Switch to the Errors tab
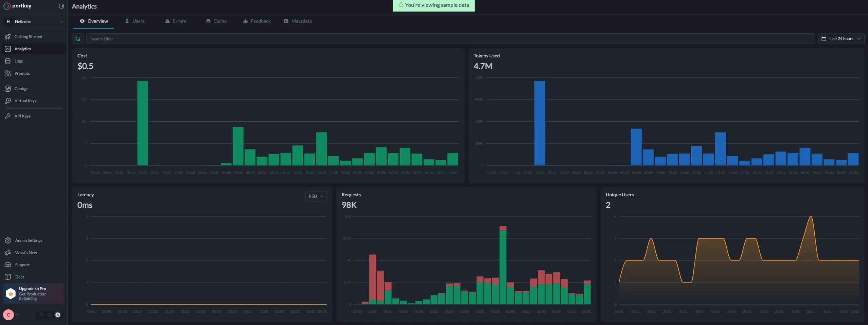The height and width of the screenshot is (325, 868). tap(176, 21)
